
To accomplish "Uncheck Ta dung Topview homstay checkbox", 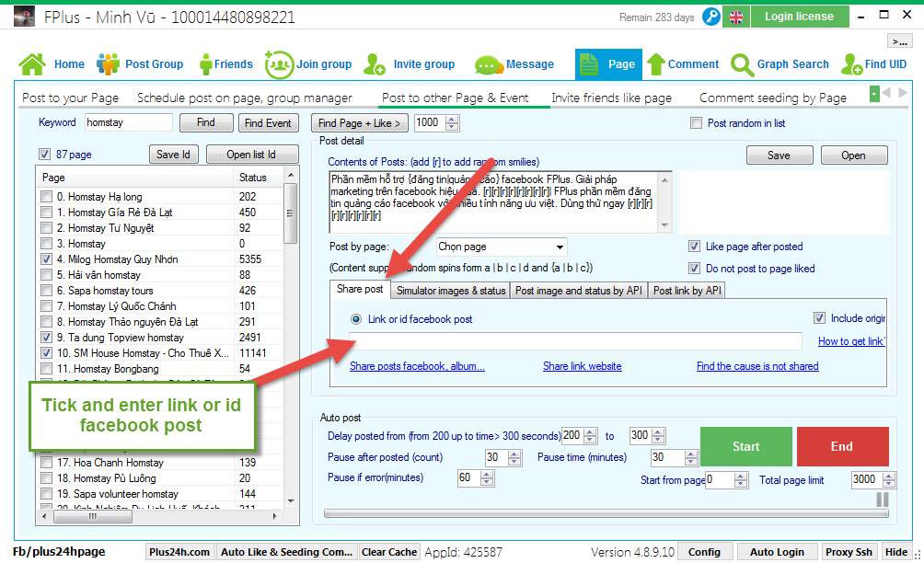I will [x=47, y=337].
